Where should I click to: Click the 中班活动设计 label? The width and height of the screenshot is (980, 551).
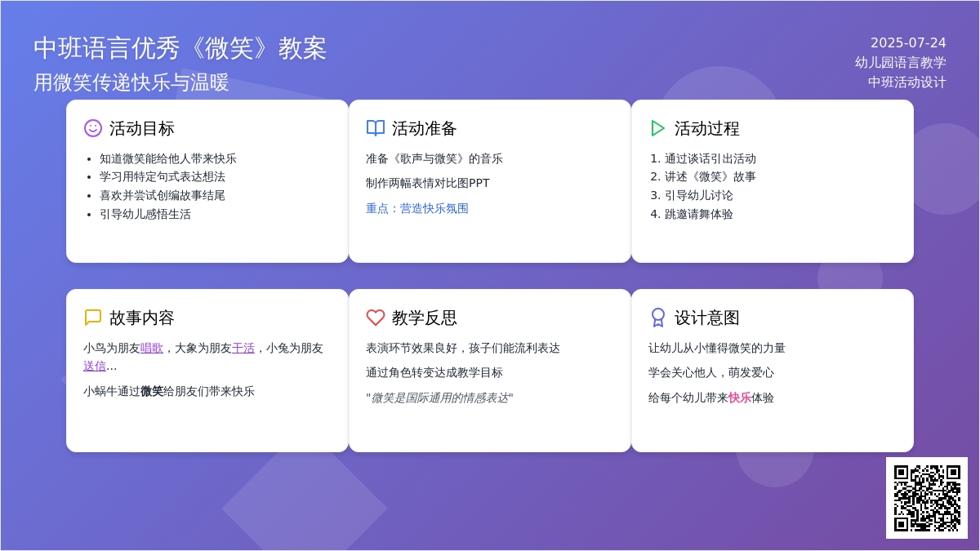(907, 82)
